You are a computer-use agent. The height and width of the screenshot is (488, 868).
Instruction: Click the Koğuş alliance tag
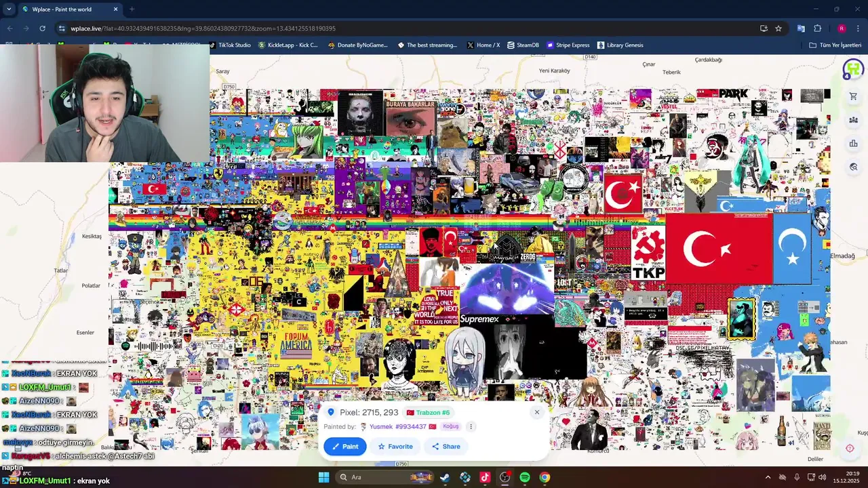451,426
